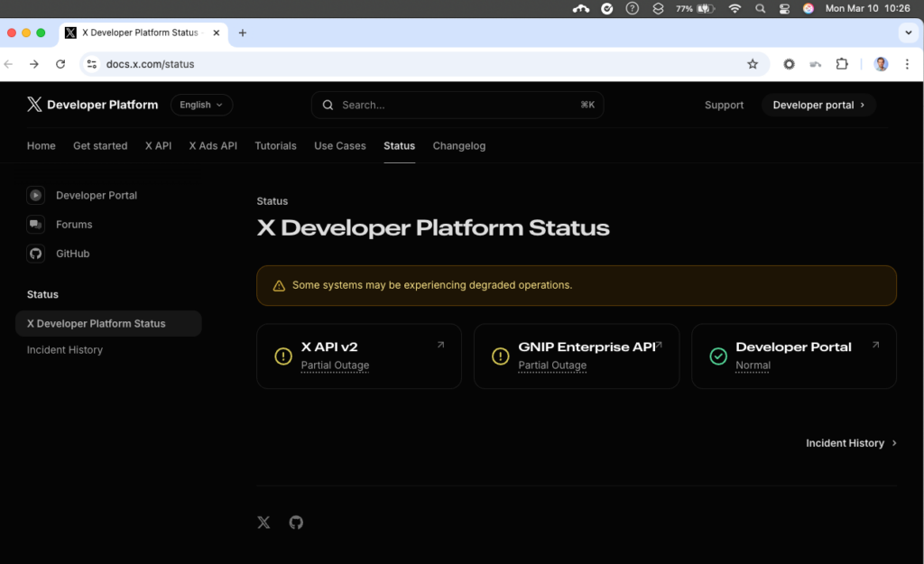The image size is (924, 564).
Task: Click the Developer portal button chevron
Action: tap(862, 105)
